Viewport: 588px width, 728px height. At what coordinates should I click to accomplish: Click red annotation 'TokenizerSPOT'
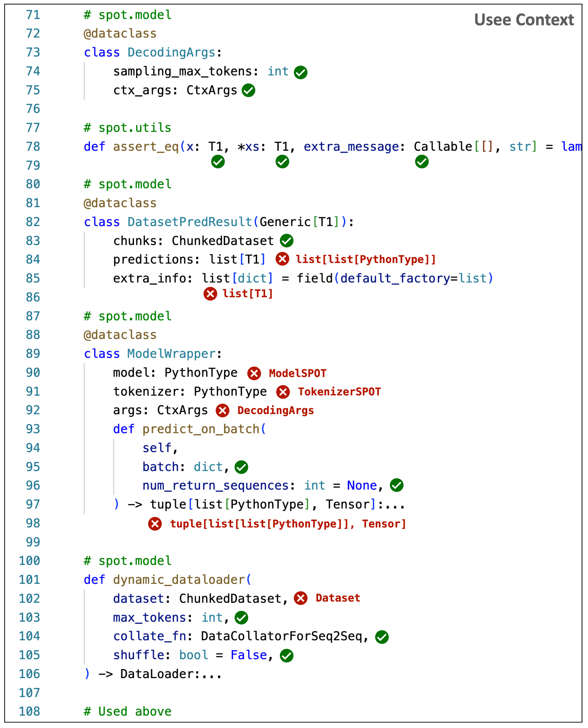click(340, 392)
